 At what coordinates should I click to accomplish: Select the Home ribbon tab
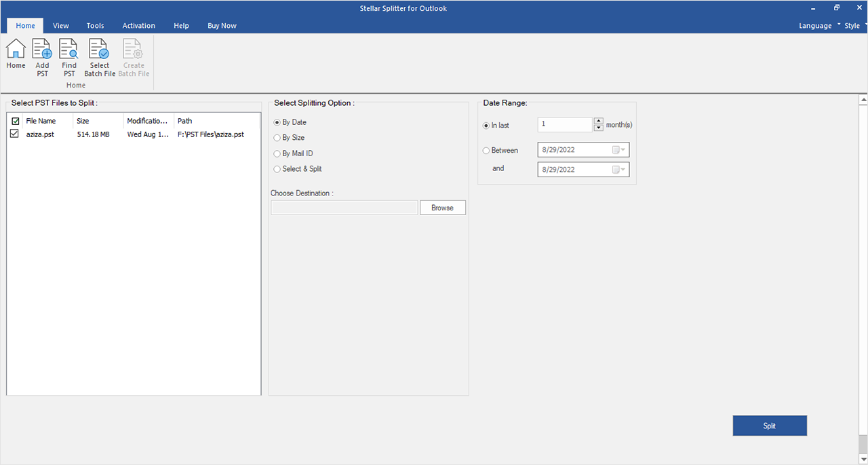(x=25, y=26)
